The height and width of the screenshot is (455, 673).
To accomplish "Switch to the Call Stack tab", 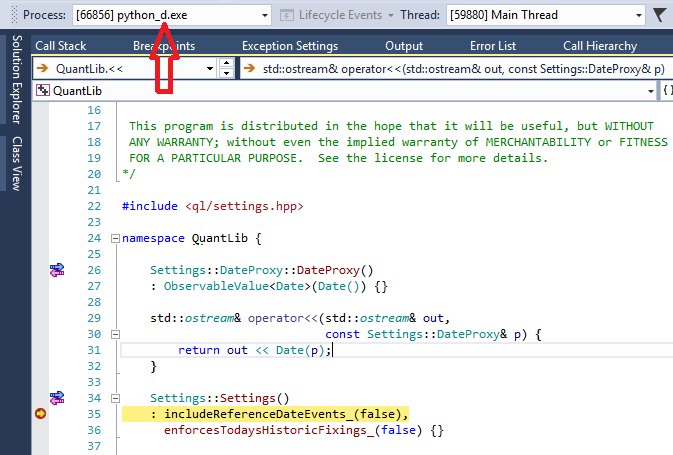I will point(60,46).
